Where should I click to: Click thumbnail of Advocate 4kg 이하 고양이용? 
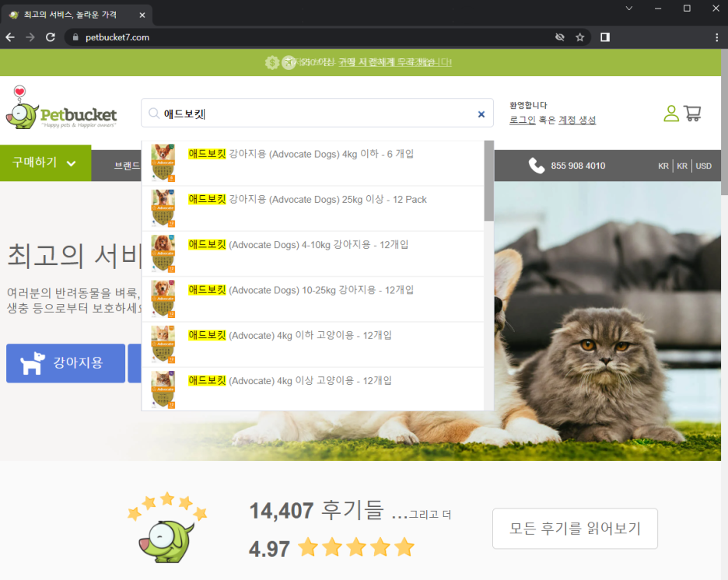[163, 344]
